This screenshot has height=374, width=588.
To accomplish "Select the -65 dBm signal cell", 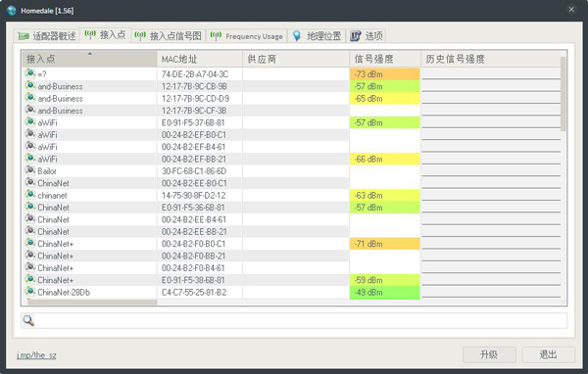I will click(385, 99).
